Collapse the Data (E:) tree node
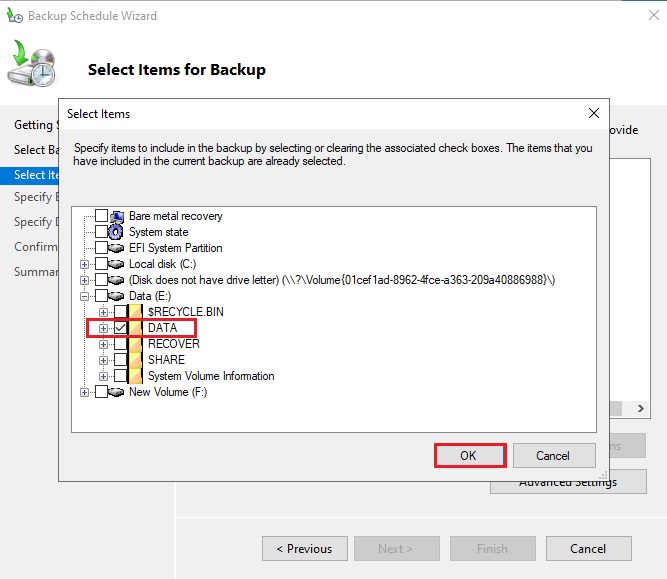Viewport: 667px width, 579px height. (85, 296)
